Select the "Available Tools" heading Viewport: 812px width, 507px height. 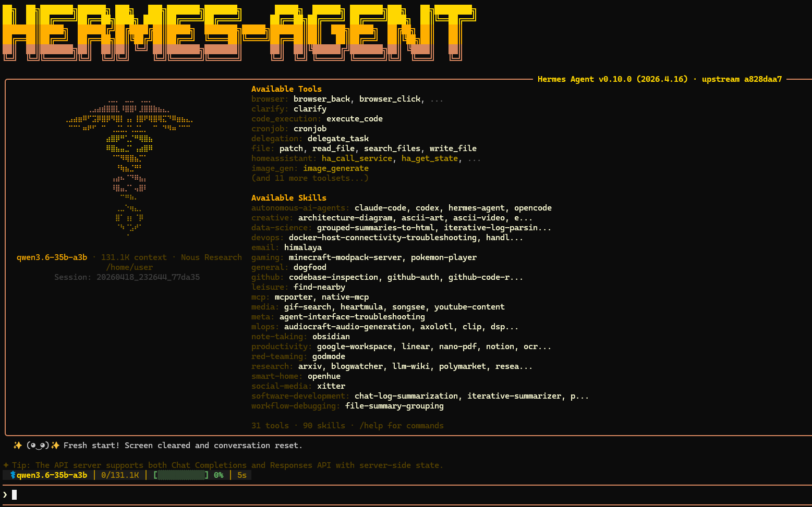pyautogui.click(x=286, y=89)
